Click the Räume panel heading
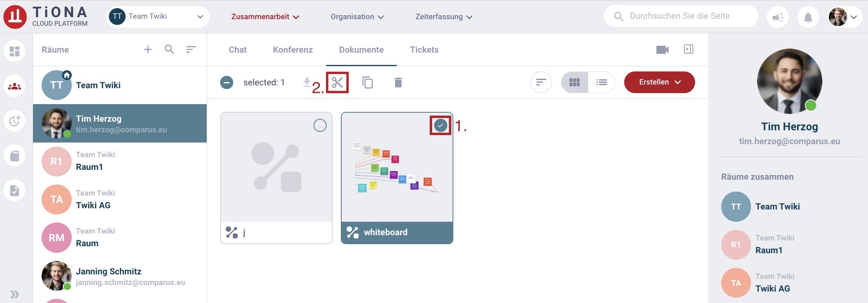 (55, 50)
